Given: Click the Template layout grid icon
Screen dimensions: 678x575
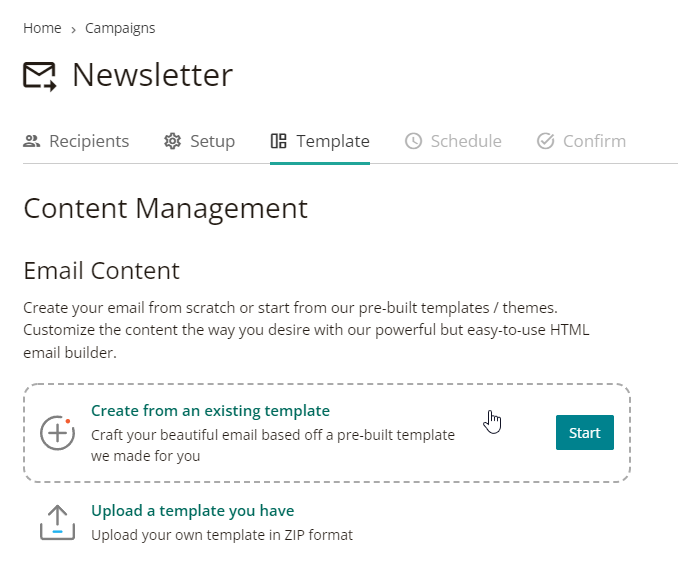Looking at the screenshot, I should [278, 141].
